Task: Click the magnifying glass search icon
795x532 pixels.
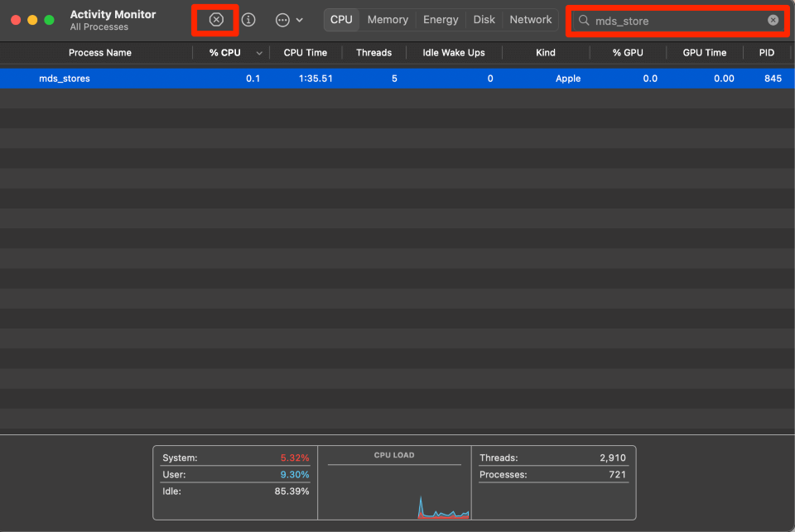Action: 584,21
